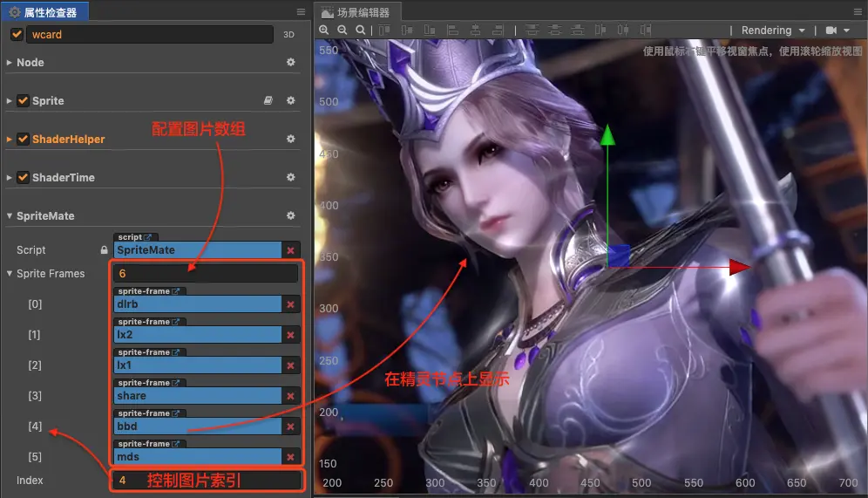Distribute nodes by top edges
The image size is (868, 498).
click(532, 30)
